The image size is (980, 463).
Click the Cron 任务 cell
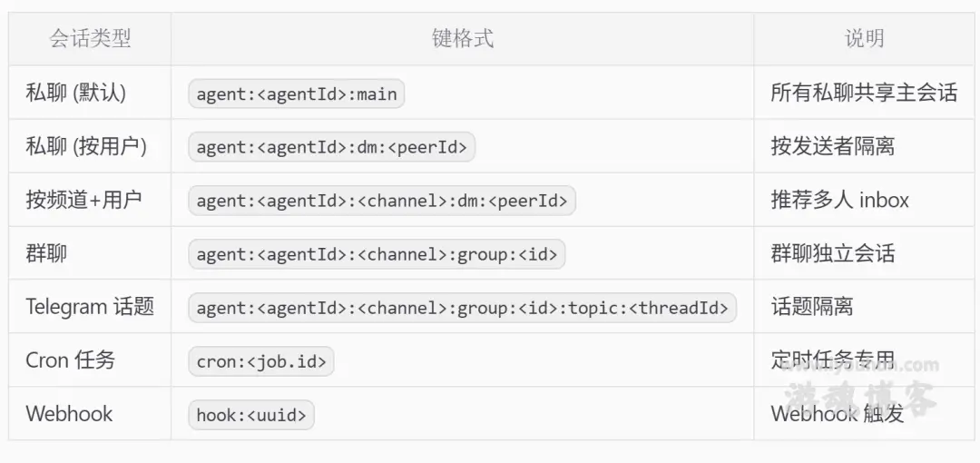(x=71, y=361)
